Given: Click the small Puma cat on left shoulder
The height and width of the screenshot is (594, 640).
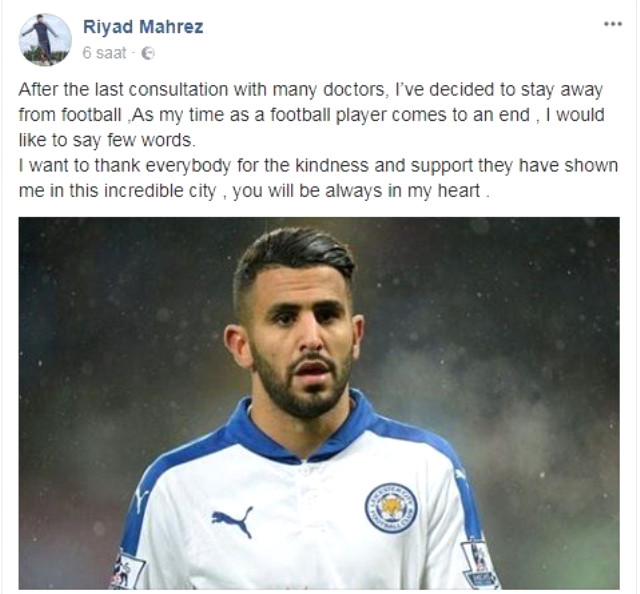Looking at the screenshot, I should [x=141, y=498].
